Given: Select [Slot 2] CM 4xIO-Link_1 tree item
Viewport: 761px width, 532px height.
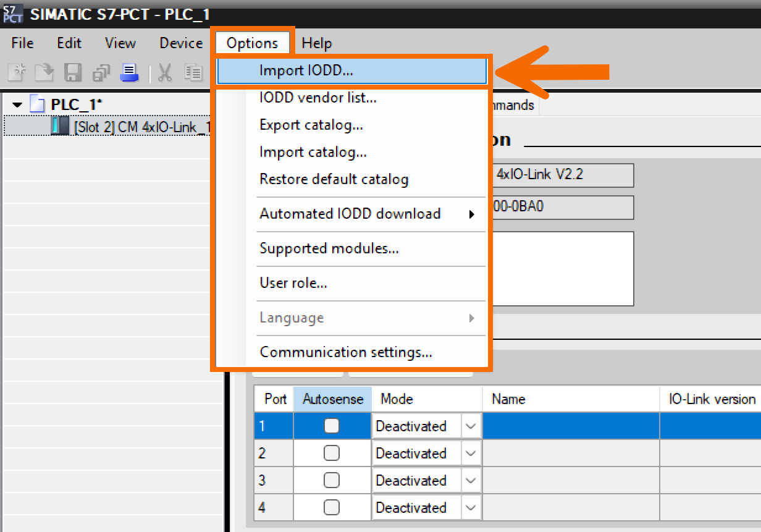Looking at the screenshot, I should pyautogui.click(x=141, y=127).
